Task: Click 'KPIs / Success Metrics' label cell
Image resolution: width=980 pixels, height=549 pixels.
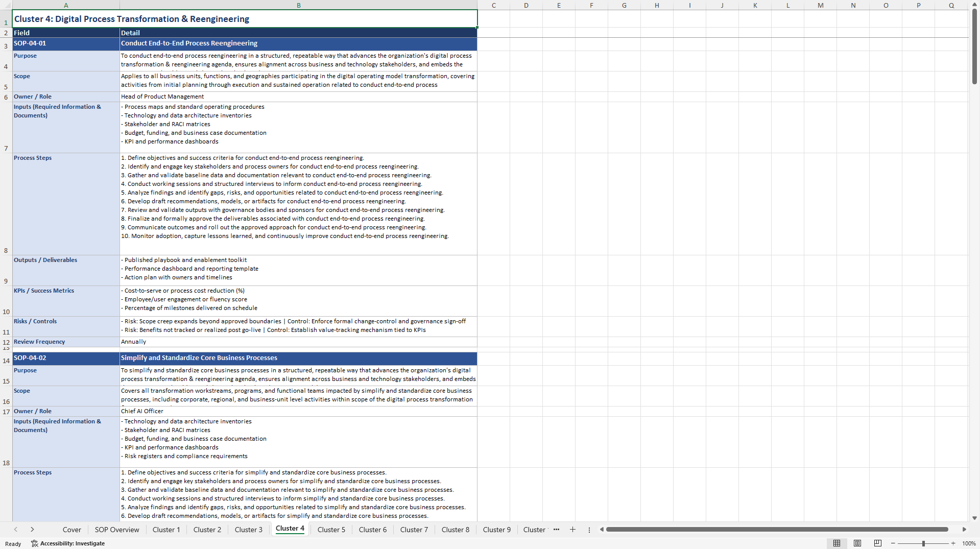Action: 66,301
